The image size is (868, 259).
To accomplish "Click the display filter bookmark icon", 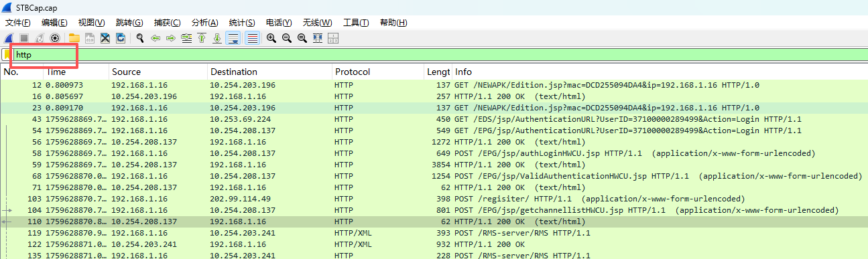I will point(7,54).
